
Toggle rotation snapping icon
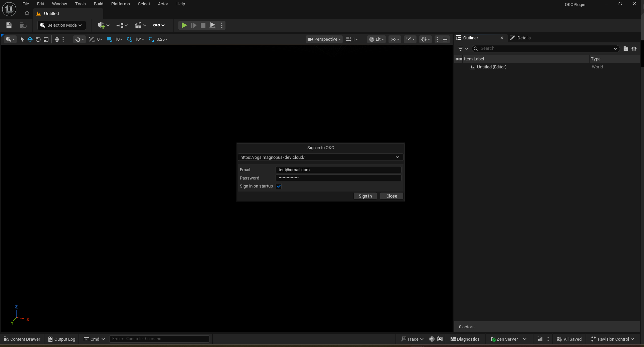coord(129,39)
